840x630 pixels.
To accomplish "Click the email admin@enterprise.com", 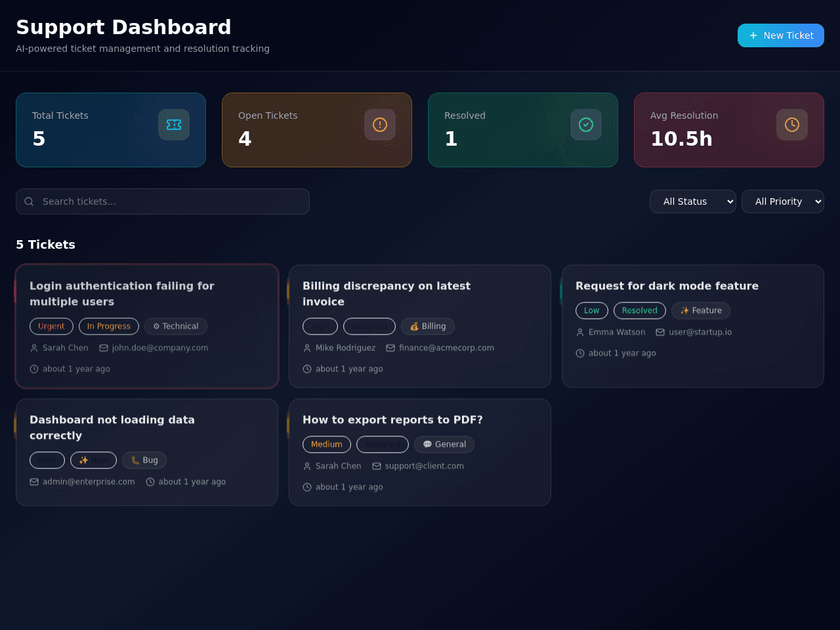I will (x=89, y=482).
